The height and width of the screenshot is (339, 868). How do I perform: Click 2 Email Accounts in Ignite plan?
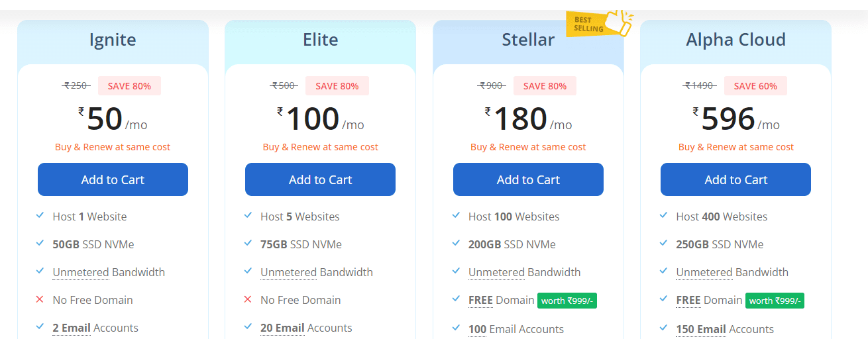95,328
